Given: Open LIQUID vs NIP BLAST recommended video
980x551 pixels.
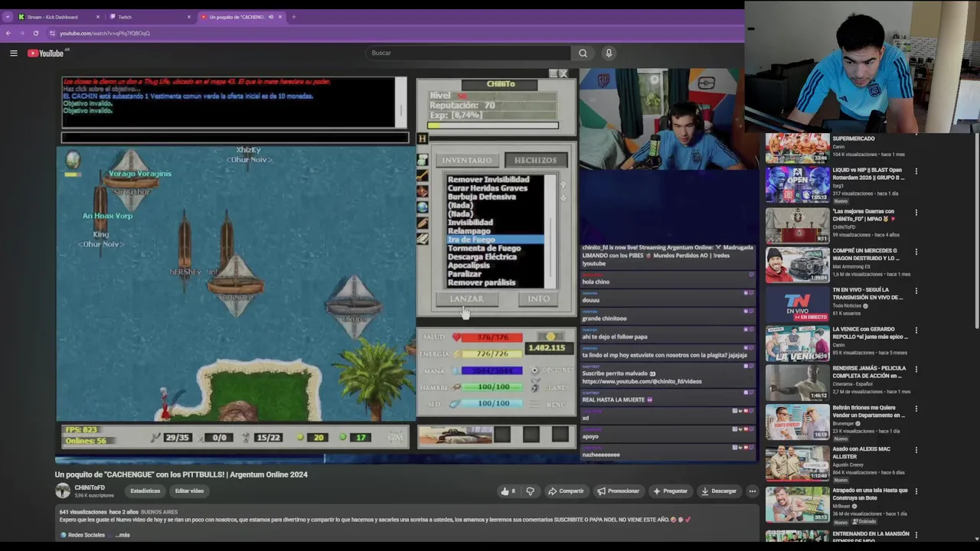Looking at the screenshot, I should [797, 184].
